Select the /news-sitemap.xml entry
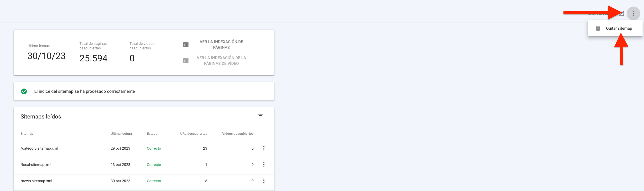Viewport: 644px width, 191px height. click(36, 181)
